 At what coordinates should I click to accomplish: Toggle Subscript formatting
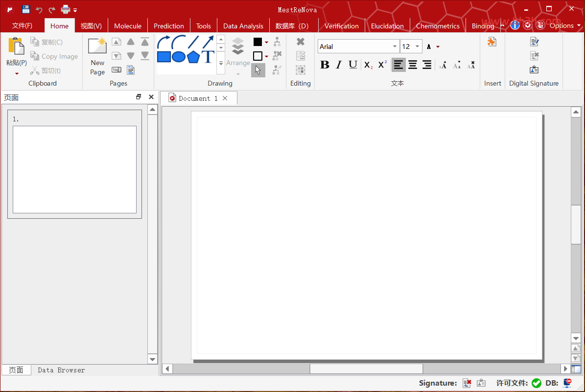point(368,65)
